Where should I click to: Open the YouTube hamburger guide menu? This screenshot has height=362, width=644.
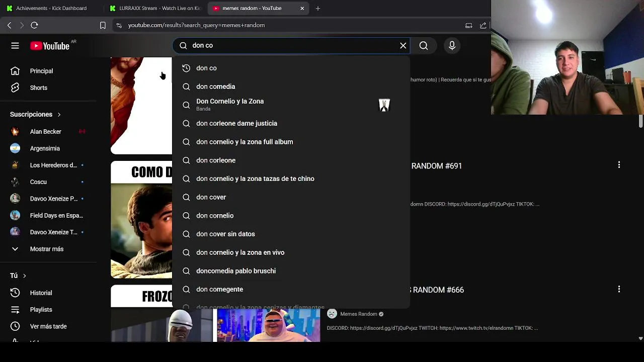(x=15, y=46)
